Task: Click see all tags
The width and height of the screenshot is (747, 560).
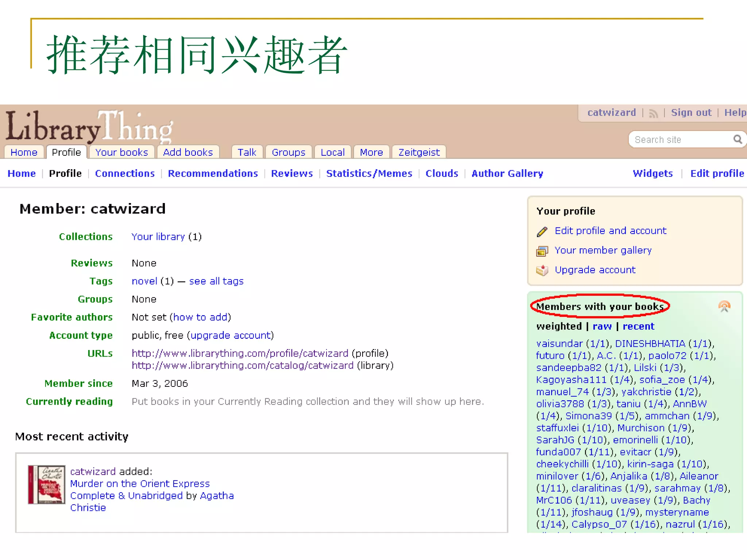Action: coord(216,281)
